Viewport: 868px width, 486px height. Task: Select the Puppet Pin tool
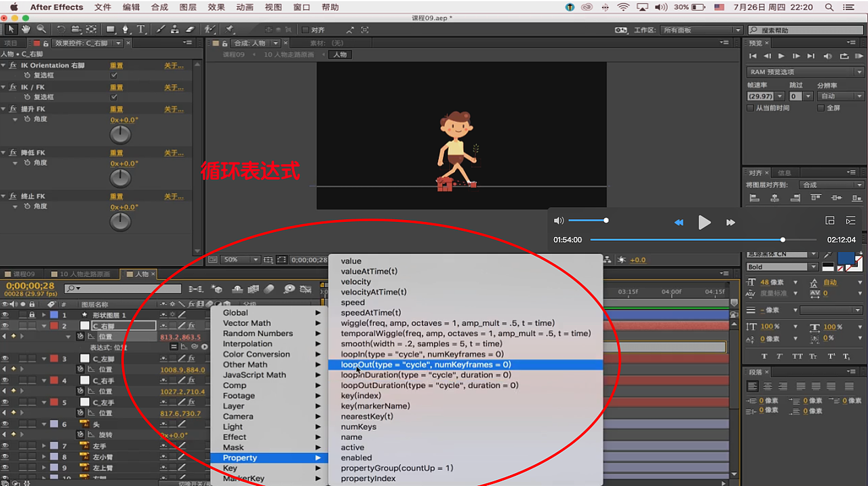point(229,30)
